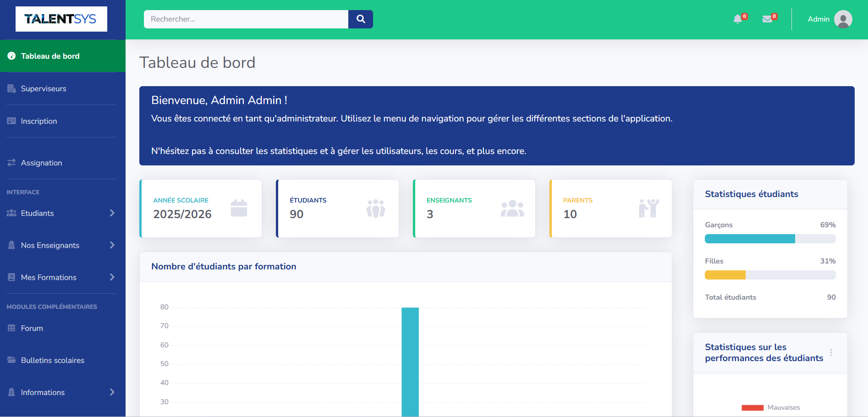Go to the Inscription menu item

pos(39,121)
